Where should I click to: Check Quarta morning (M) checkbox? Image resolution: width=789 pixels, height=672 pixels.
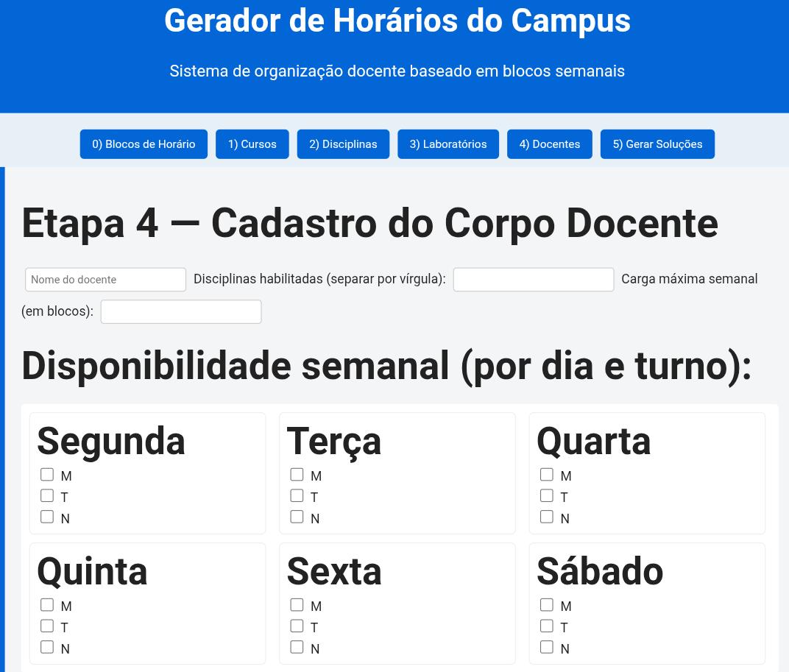click(546, 475)
